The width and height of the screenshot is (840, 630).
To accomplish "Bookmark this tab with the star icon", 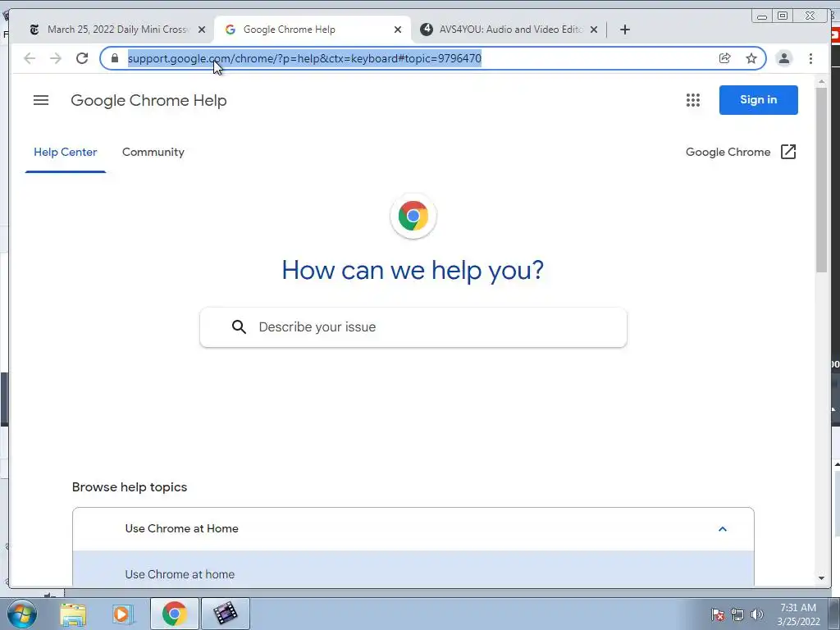I will point(751,58).
